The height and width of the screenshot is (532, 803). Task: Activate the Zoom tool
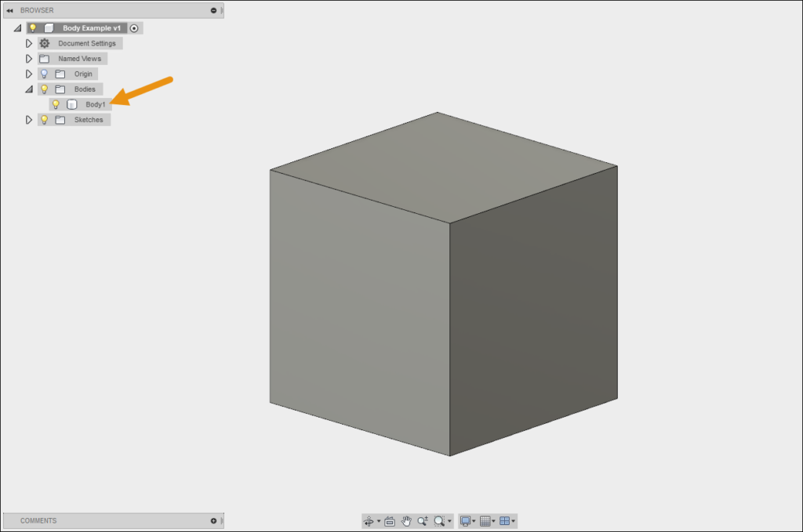tap(423, 521)
